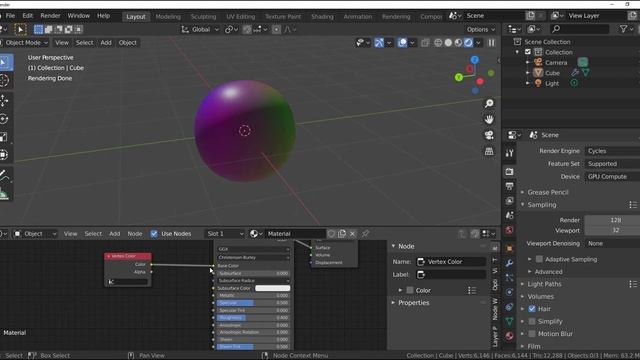This screenshot has height=360, width=640.
Task: Switch to the Shading workspace tab
Action: click(x=322, y=17)
